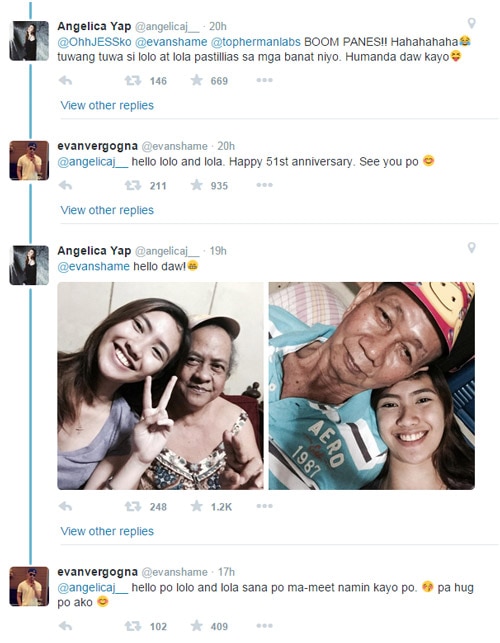The height and width of the screenshot is (643, 500).
Task: Open the left photo of woman making peace sign
Action: point(160,386)
